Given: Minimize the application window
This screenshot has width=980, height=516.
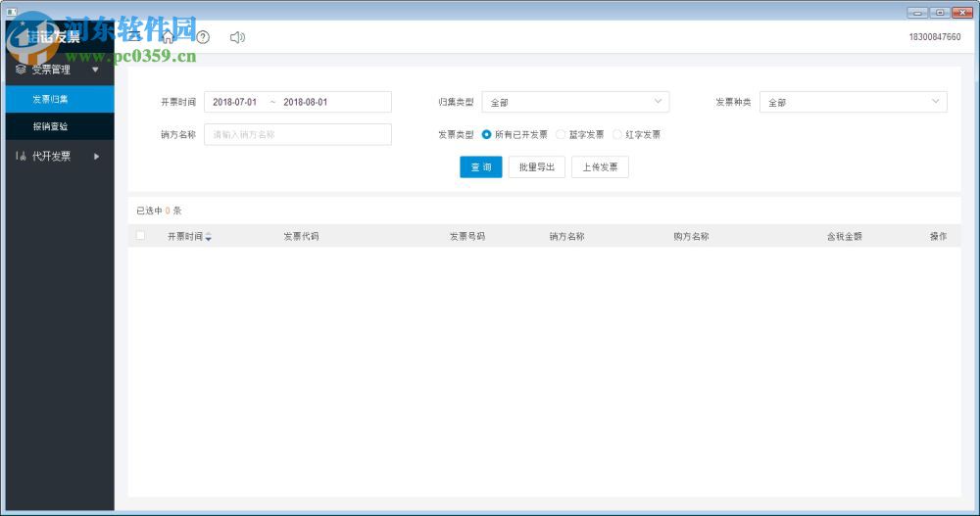Looking at the screenshot, I should (x=917, y=13).
